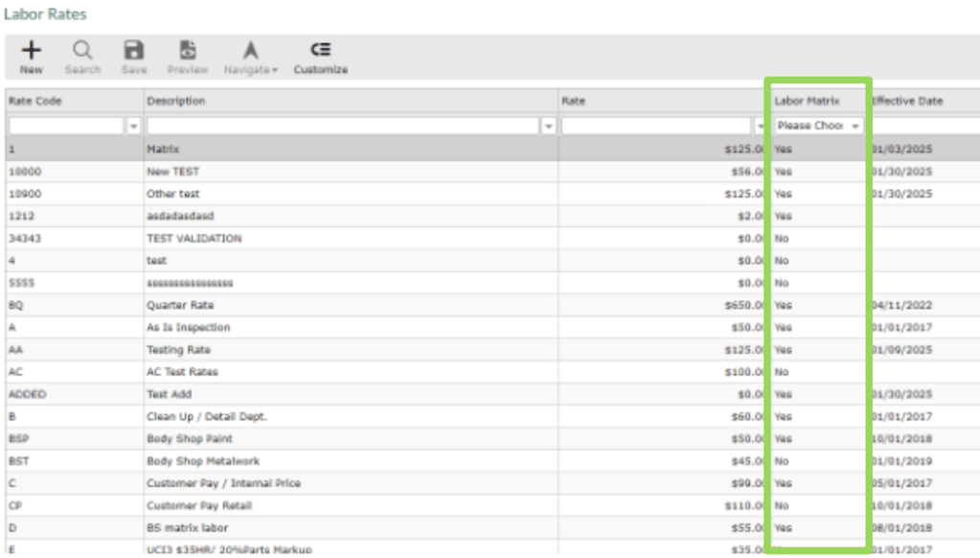Image resolution: width=980 pixels, height=558 pixels.
Task: Sort by the Rate Code column header
Action: pyautogui.click(x=38, y=100)
